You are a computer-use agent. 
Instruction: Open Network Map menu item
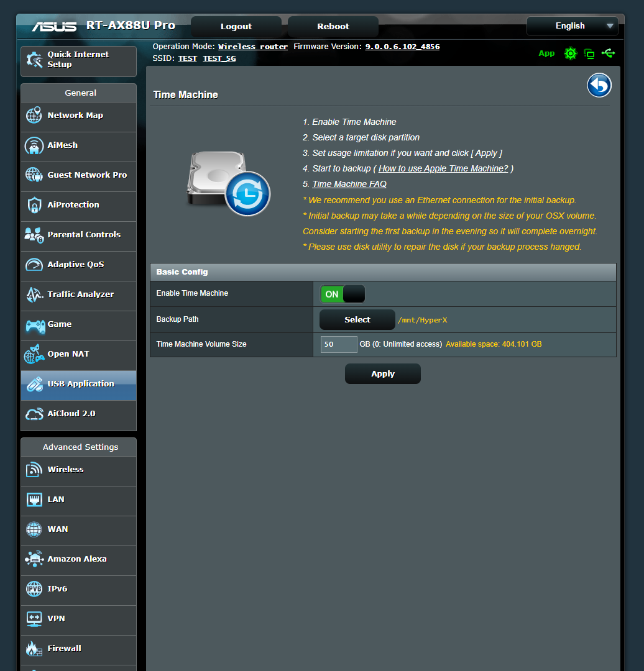point(79,116)
